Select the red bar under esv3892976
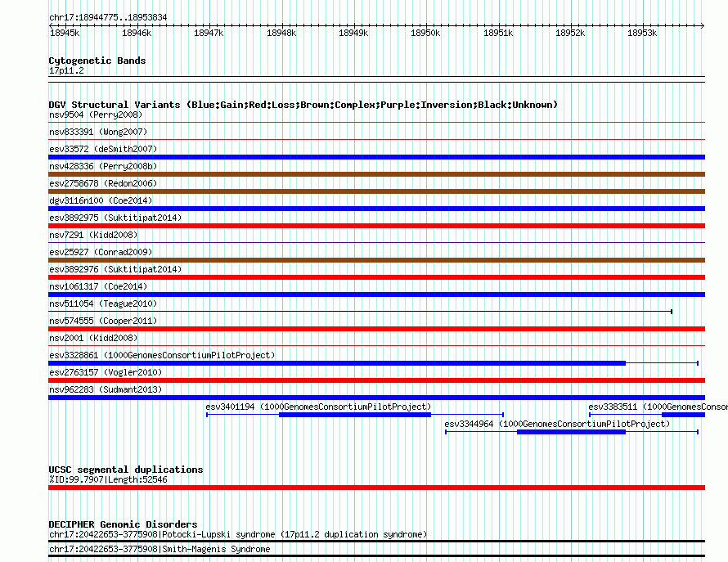 pos(376,277)
